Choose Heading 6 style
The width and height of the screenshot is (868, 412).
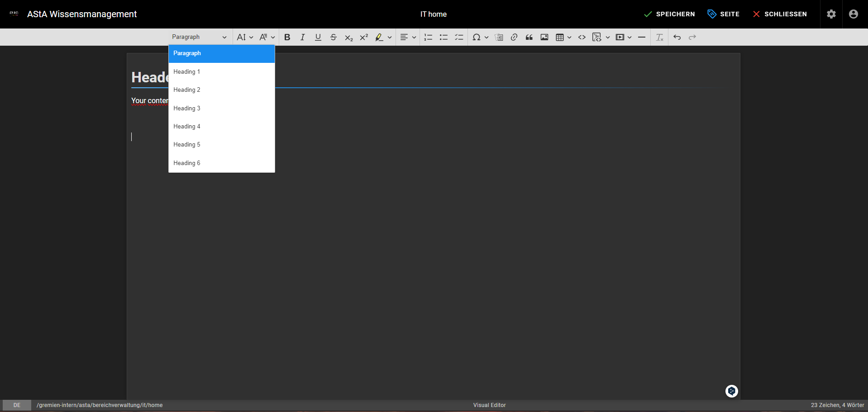222,163
